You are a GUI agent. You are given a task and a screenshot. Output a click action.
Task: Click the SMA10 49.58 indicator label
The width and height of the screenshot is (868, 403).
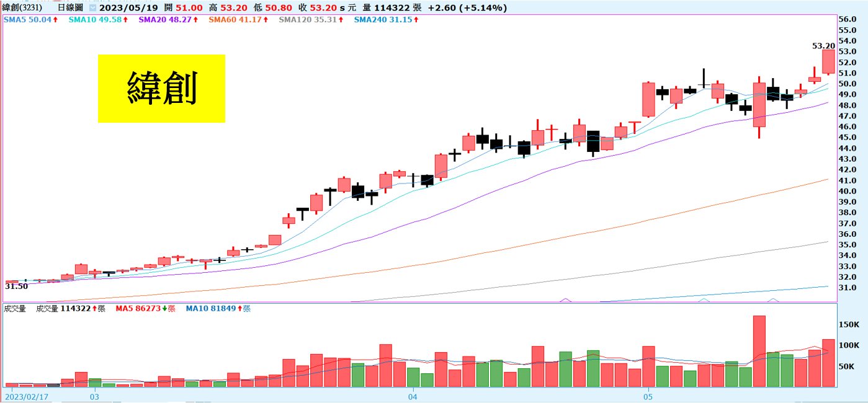click(97, 20)
